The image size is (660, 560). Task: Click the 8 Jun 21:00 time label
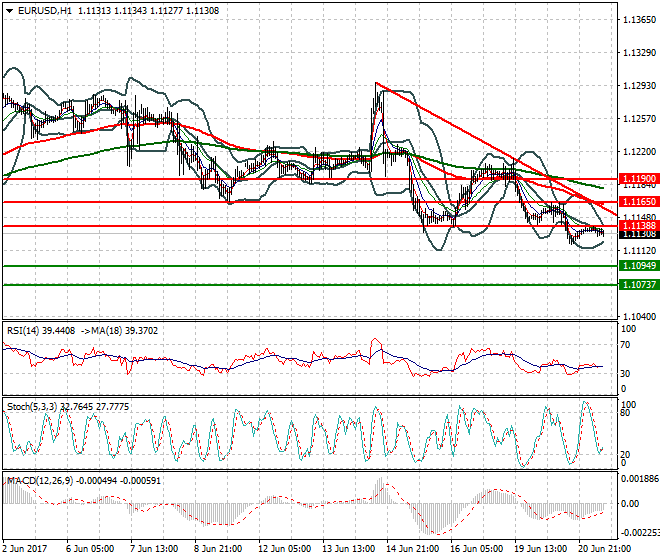click(218, 549)
